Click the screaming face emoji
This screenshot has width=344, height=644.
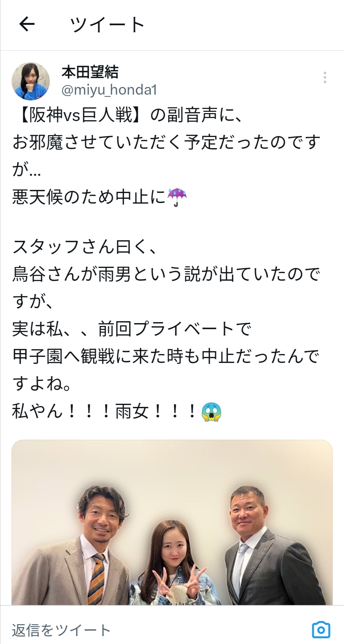(211, 412)
